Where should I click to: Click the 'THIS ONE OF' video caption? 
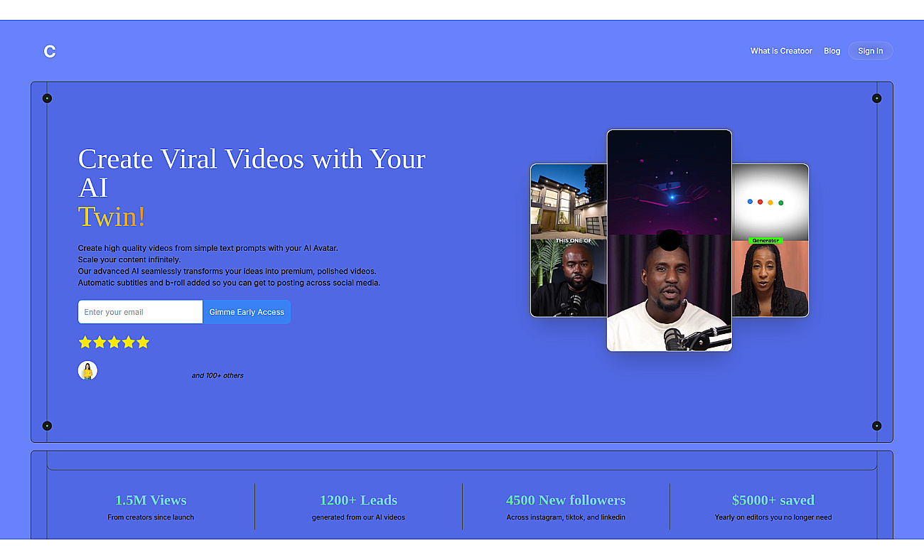(573, 241)
